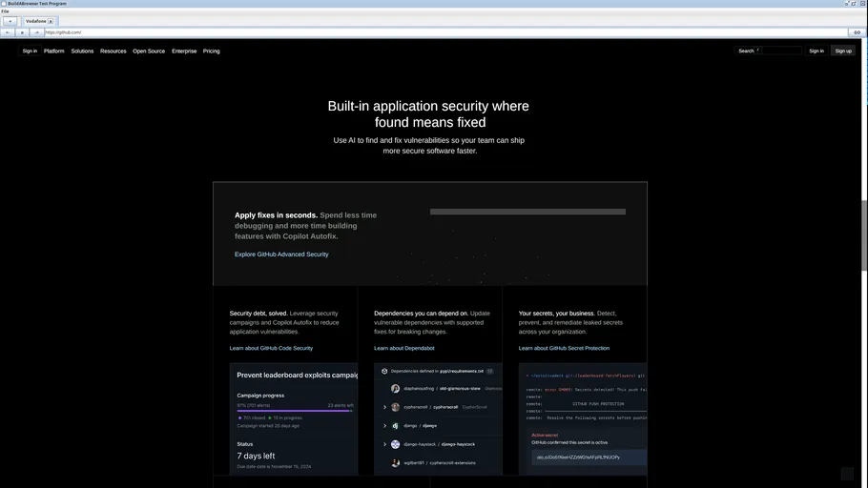This screenshot has height=488, width=868.
Task: Click the 'wgilbert91 / cypherscroll-extensions' row text
Action: pyautogui.click(x=440, y=462)
